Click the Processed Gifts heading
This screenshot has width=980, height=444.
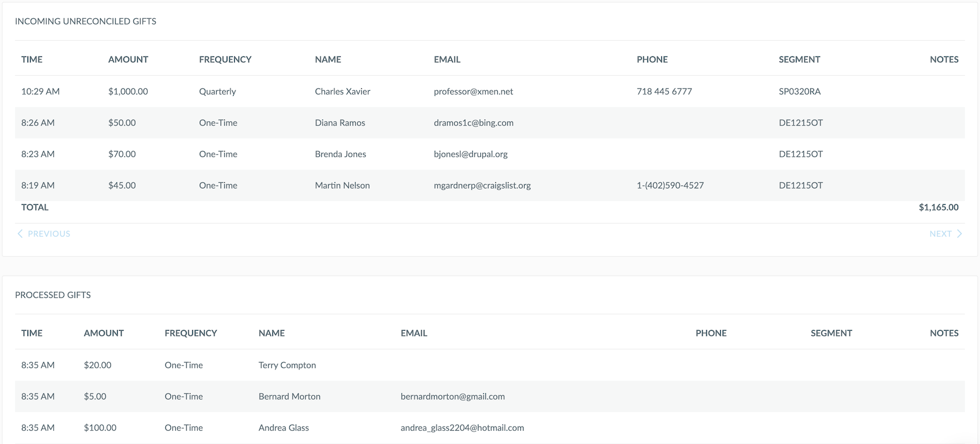53,295
